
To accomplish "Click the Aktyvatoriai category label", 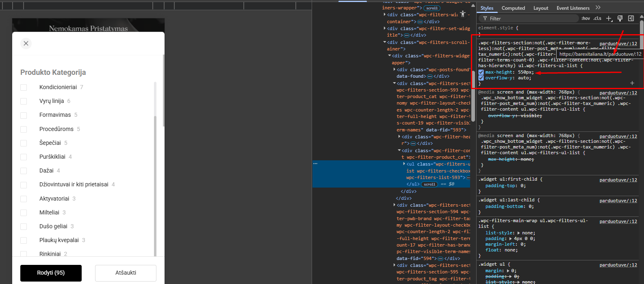I will pos(54,199).
